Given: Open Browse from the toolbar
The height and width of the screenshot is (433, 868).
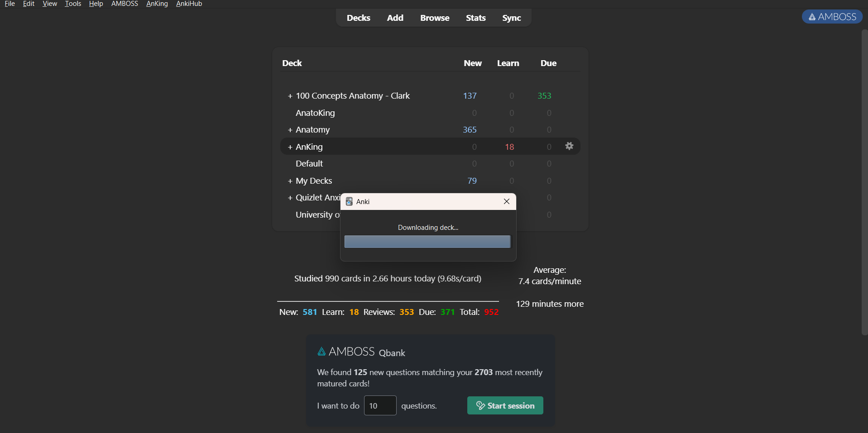Looking at the screenshot, I should [x=434, y=18].
